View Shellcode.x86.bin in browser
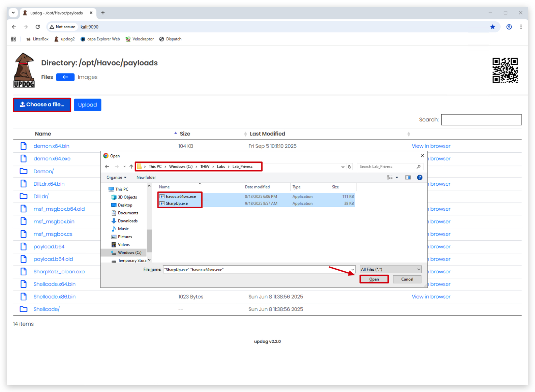 [431, 297]
